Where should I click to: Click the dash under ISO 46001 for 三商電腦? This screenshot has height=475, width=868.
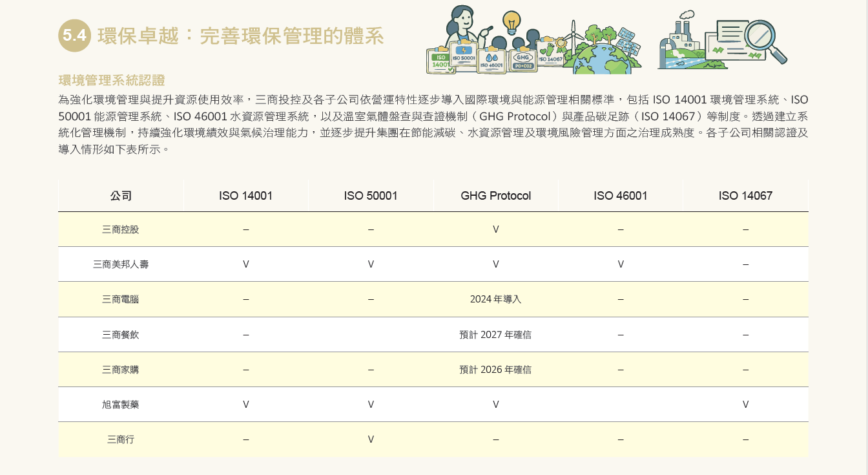click(x=621, y=299)
